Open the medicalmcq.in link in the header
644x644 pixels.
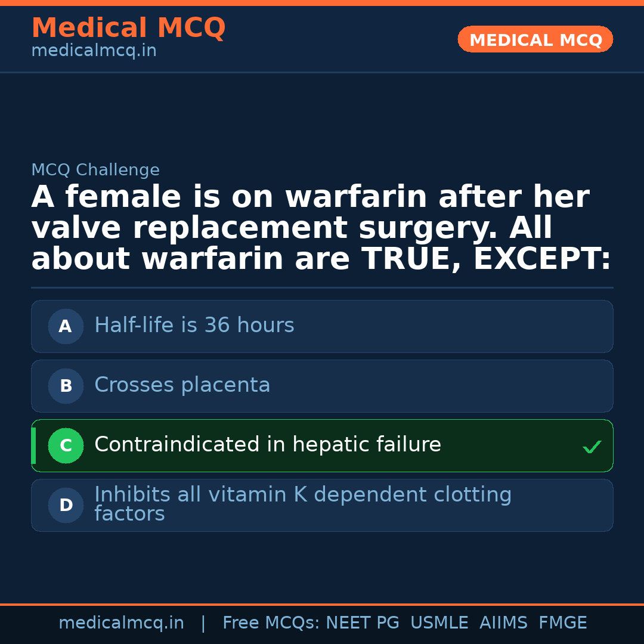[x=94, y=51]
